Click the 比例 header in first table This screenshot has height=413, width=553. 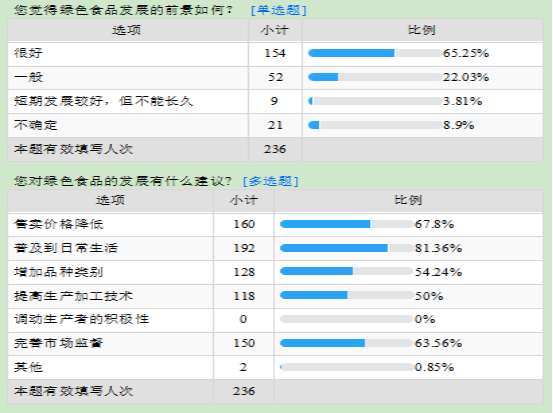(422, 30)
